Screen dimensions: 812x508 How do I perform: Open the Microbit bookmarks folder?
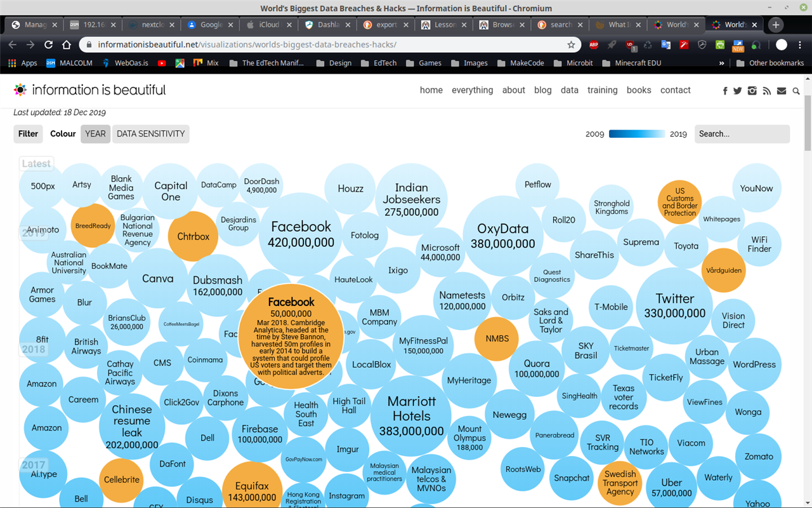pyautogui.click(x=573, y=63)
